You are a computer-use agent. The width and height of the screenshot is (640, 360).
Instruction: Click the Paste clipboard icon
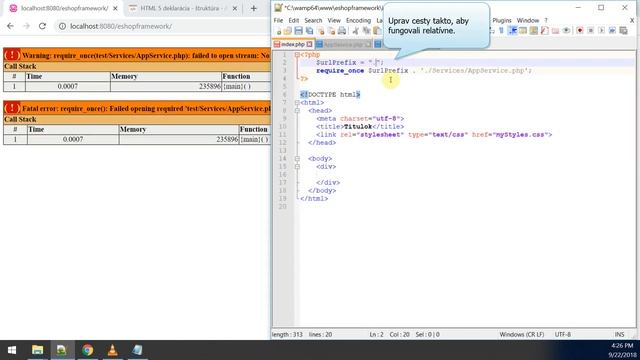coord(377,31)
